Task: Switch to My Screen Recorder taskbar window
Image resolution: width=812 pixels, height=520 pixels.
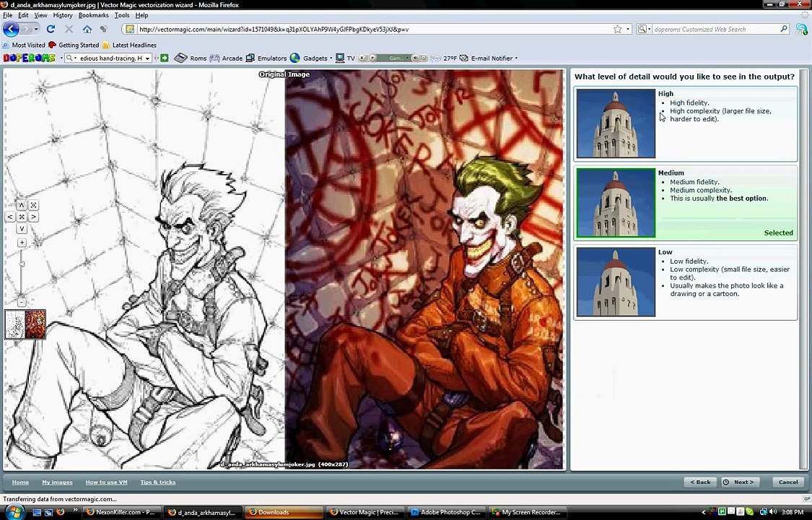Action: 527,512
